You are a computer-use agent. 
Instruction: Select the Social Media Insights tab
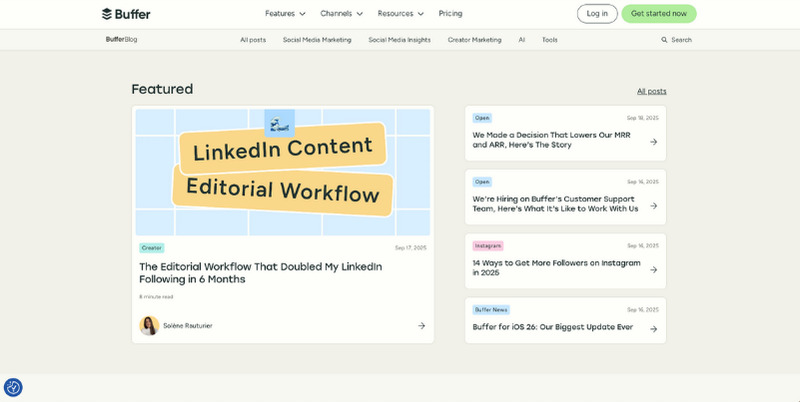399,40
